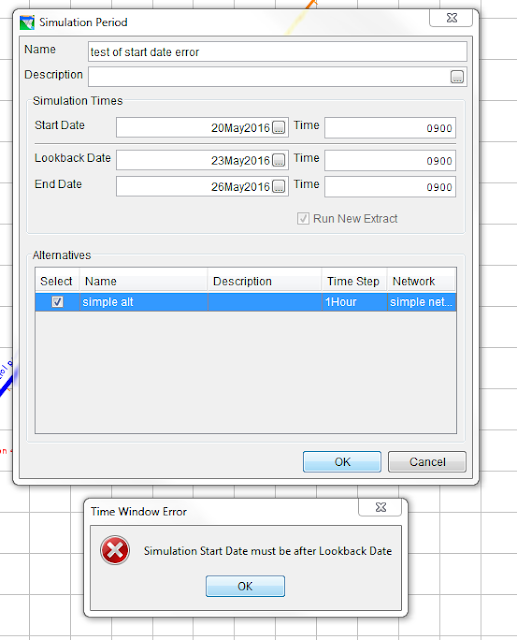Click OK in Simulation Period dialog
The width and height of the screenshot is (517, 640).
point(342,462)
